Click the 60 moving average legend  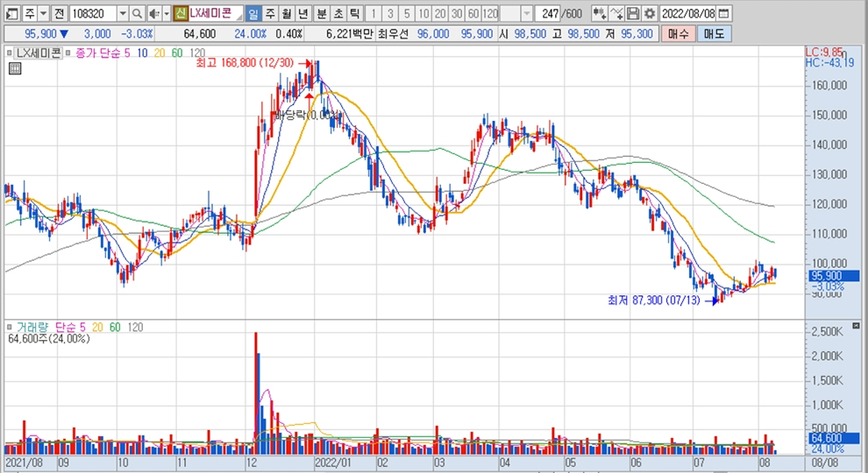click(176, 53)
